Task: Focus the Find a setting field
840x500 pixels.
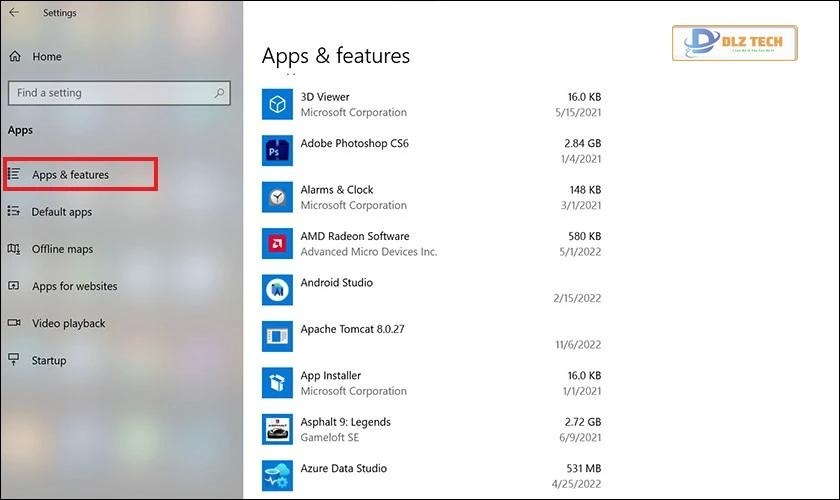Action: (x=119, y=93)
